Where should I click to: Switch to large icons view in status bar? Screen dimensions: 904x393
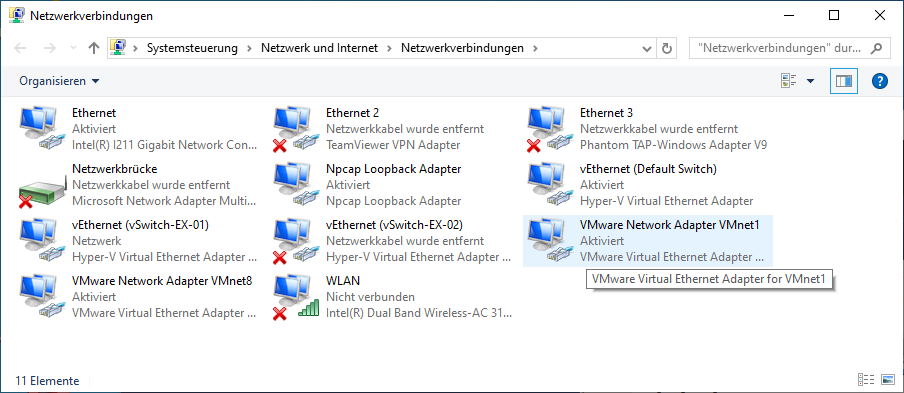pos(888,380)
